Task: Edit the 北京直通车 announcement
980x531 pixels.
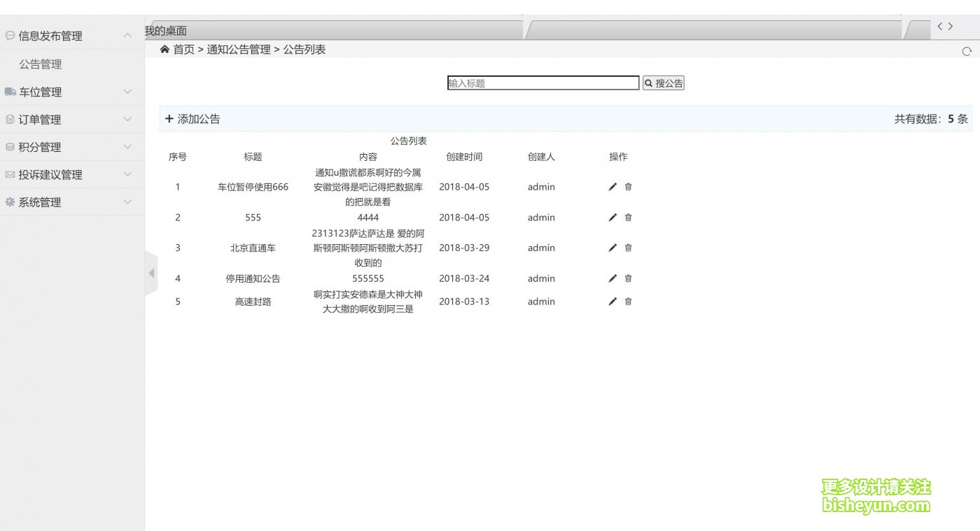Action: [x=613, y=248]
